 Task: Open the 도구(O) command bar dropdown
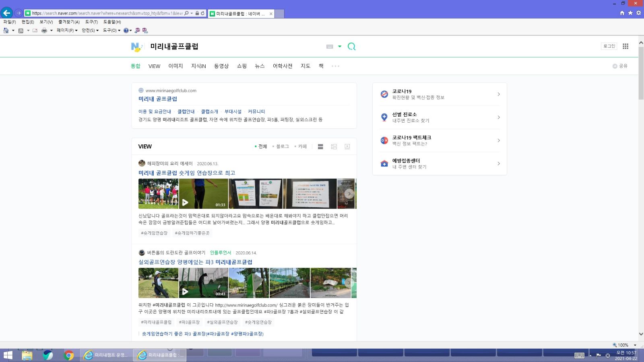[111, 31]
